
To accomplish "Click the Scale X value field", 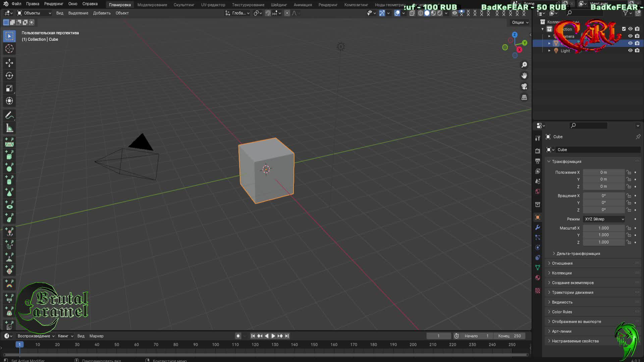I will (x=603, y=228).
